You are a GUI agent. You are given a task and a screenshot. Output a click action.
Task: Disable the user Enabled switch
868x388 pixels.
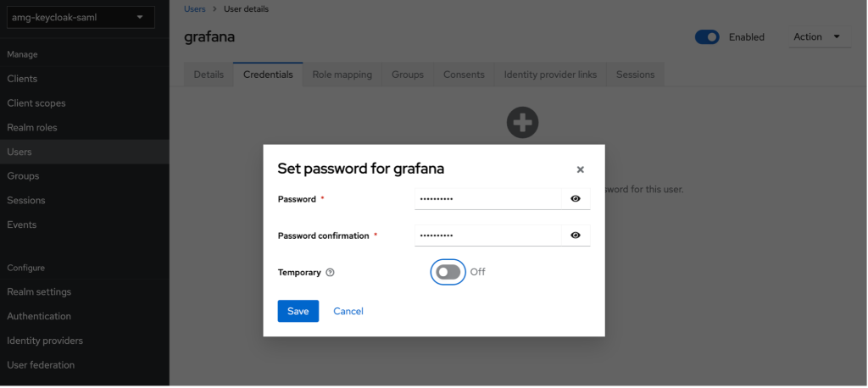[x=707, y=37]
